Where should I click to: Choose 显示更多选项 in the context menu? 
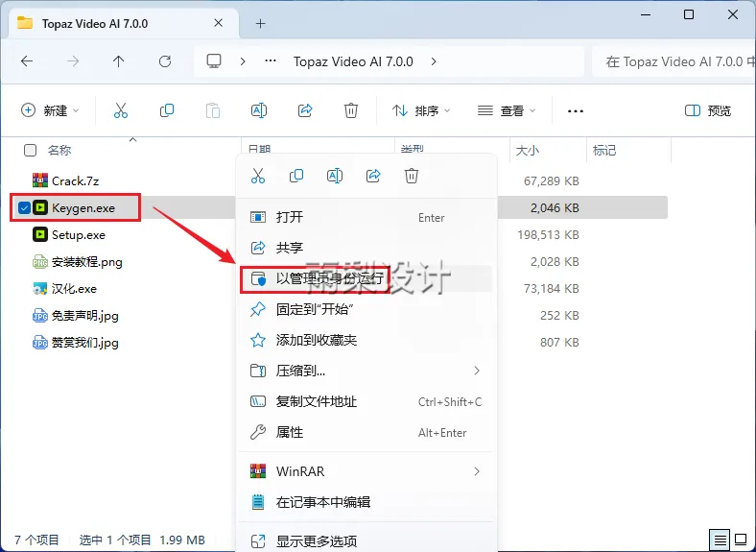(x=366, y=540)
